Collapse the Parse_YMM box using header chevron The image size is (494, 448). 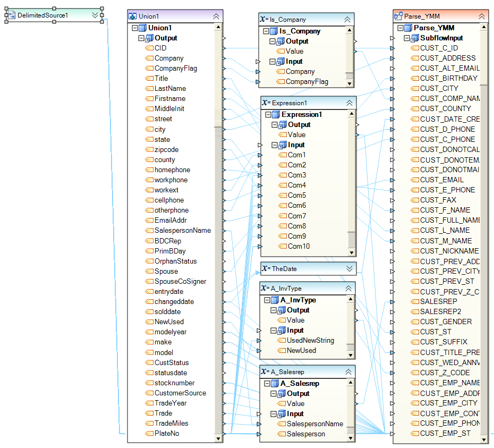point(481,16)
